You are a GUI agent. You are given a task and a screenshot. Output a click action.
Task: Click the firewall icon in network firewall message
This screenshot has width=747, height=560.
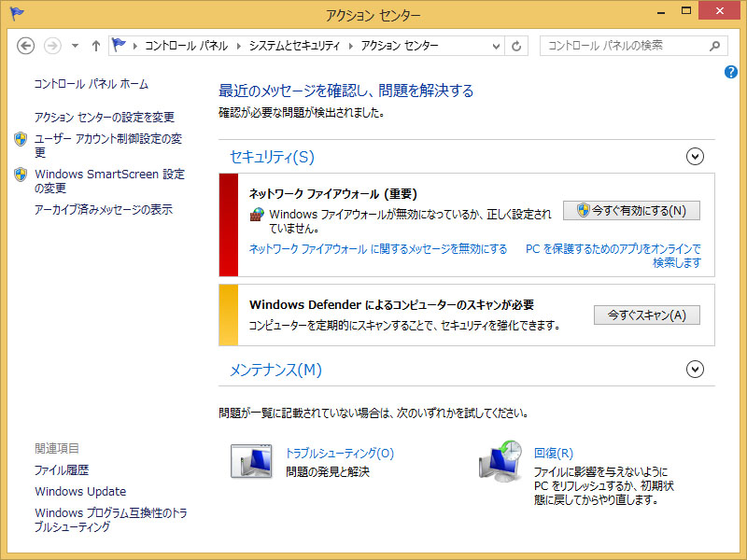pos(257,215)
